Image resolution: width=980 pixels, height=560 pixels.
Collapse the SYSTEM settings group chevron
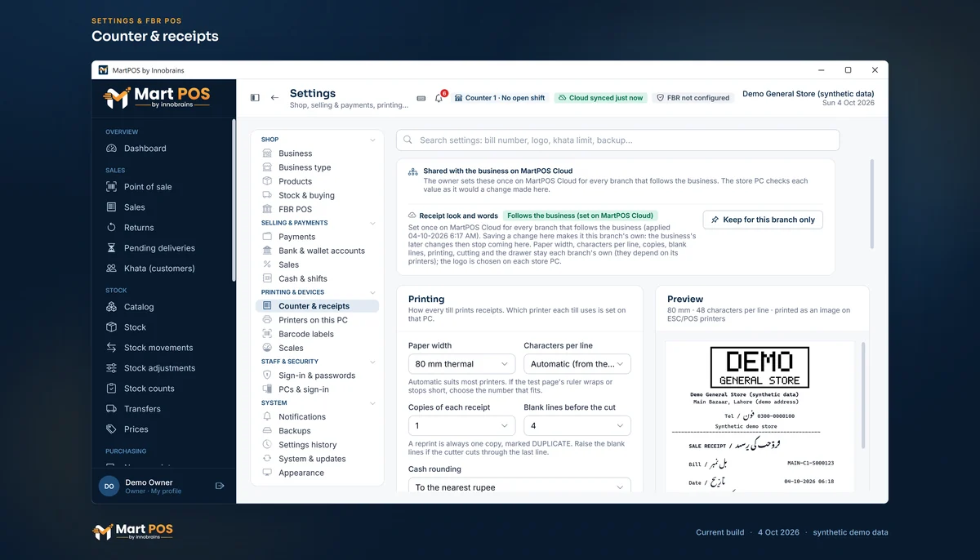pyautogui.click(x=372, y=403)
